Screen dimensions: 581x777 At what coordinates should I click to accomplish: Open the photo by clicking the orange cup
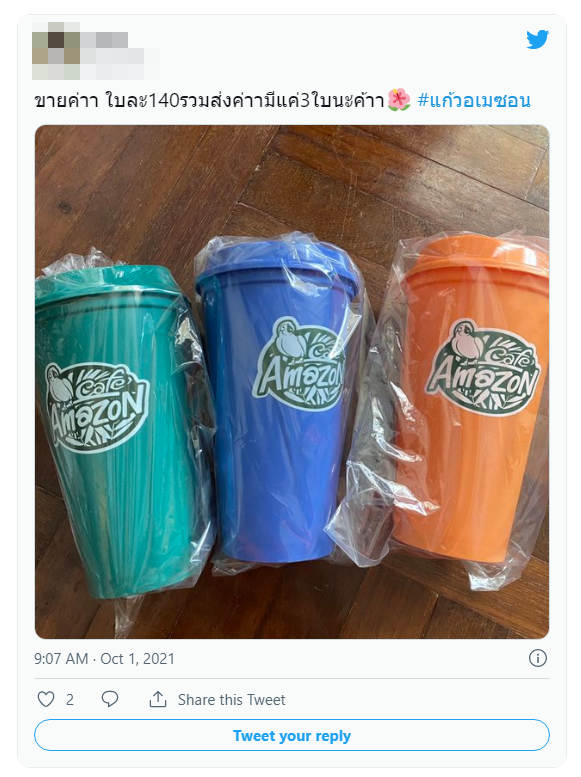click(x=466, y=396)
